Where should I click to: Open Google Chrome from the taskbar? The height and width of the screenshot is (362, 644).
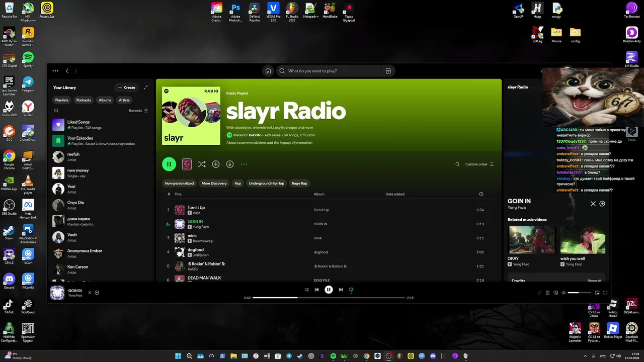pos(366,356)
